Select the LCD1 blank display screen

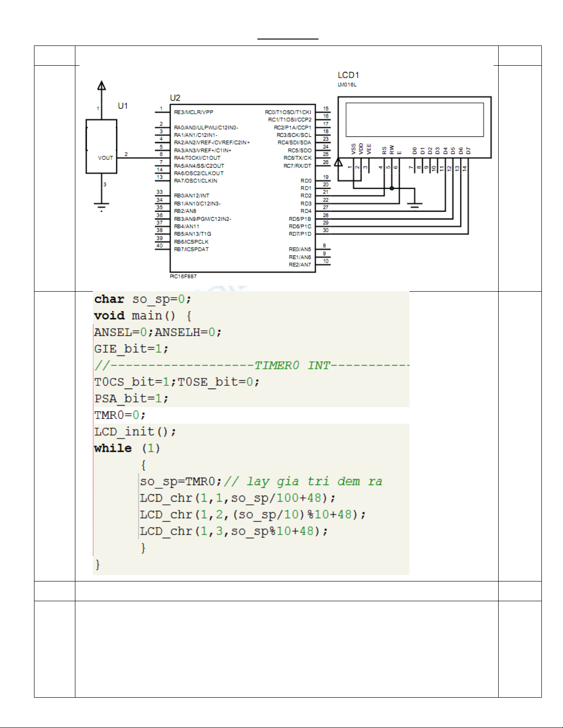click(x=414, y=119)
